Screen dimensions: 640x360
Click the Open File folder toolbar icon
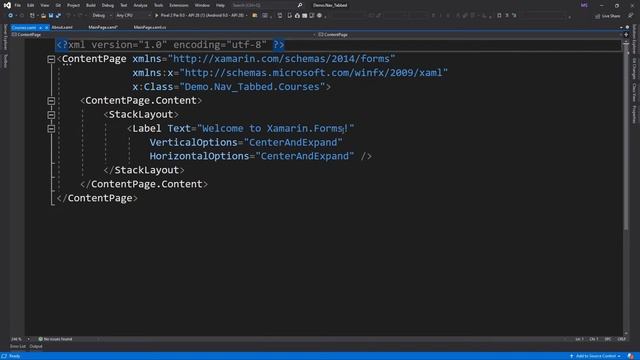(43, 16)
